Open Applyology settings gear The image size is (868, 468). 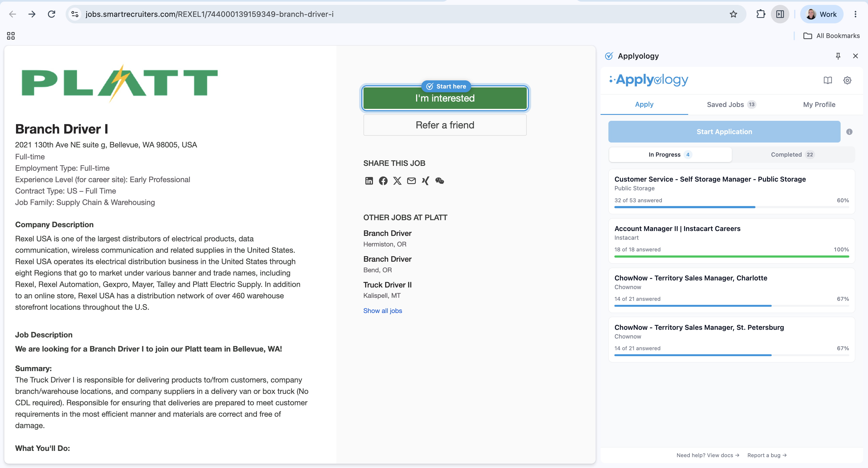pyautogui.click(x=847, y=80)
